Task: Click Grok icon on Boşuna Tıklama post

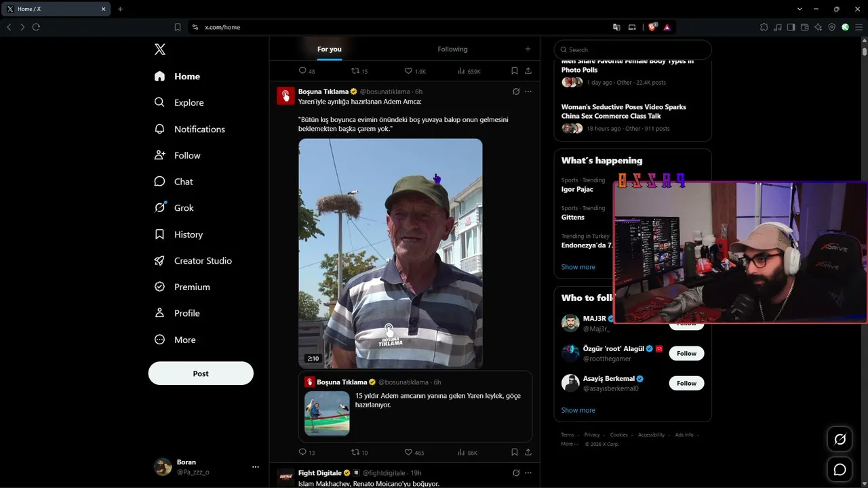Action: point(516,91)
